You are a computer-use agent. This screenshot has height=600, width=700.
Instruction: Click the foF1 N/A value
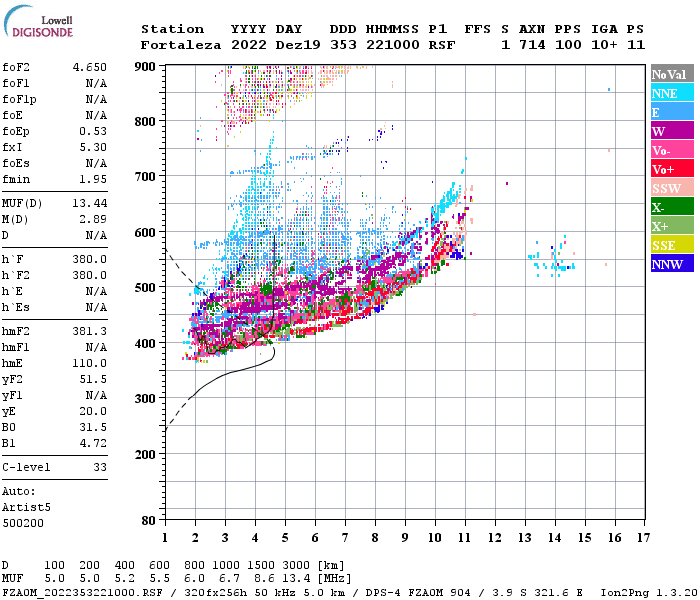96,83
